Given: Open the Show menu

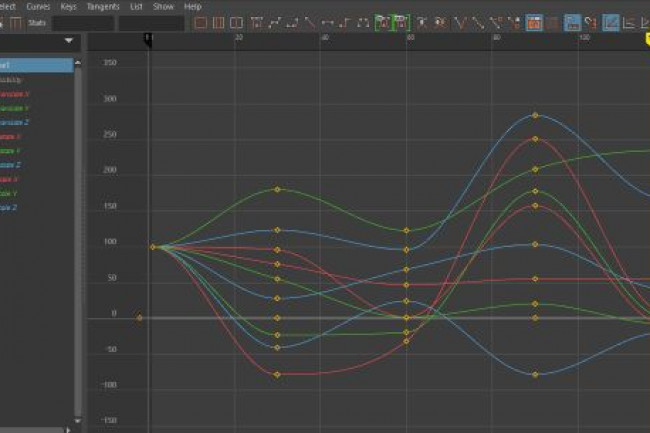Looking at the screenshot, I should [x=163, y=6].
